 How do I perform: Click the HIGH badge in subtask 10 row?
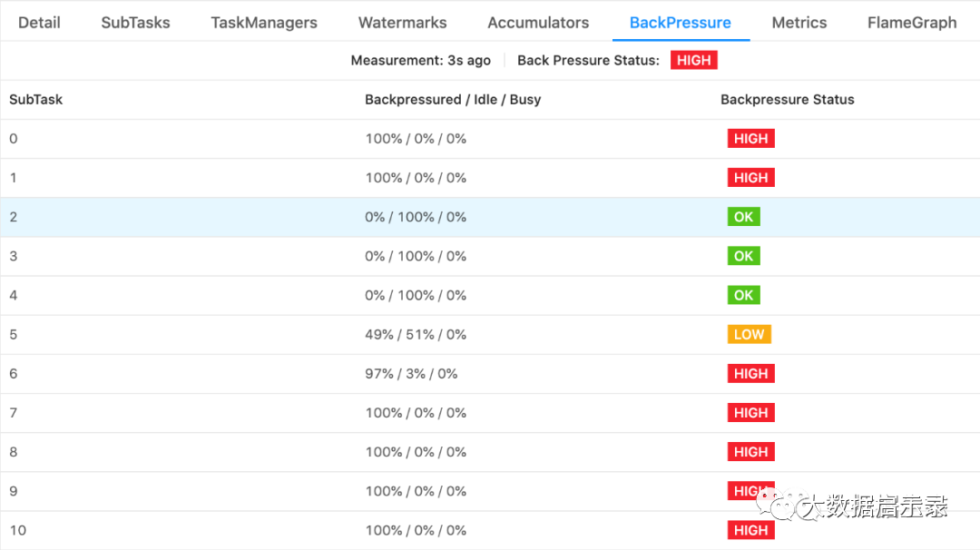(750, 530)
